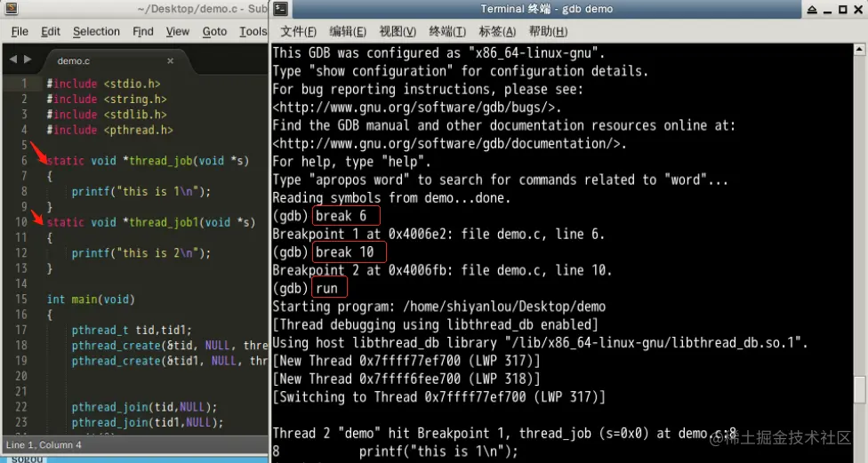
Task: Click line number 10 in the gutter
Action: [x=21, y=222]
